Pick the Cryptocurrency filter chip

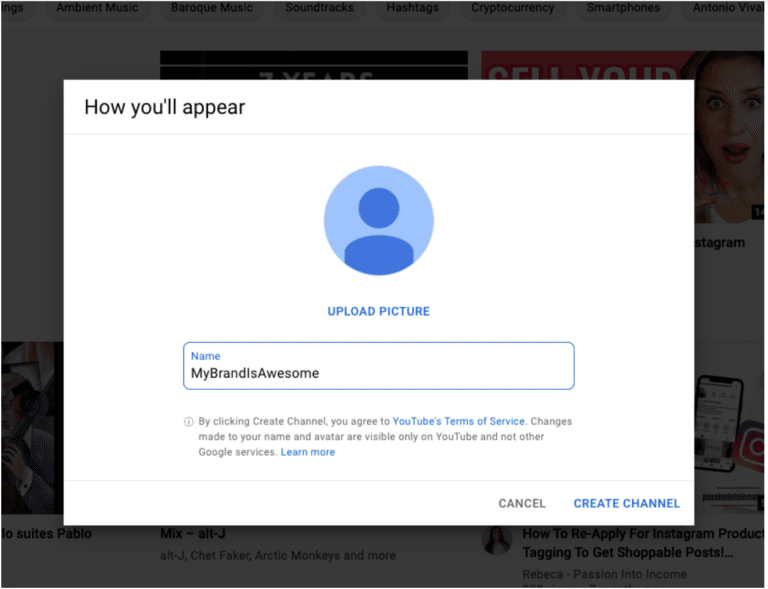pyautogui.click(x=513, y=8)
